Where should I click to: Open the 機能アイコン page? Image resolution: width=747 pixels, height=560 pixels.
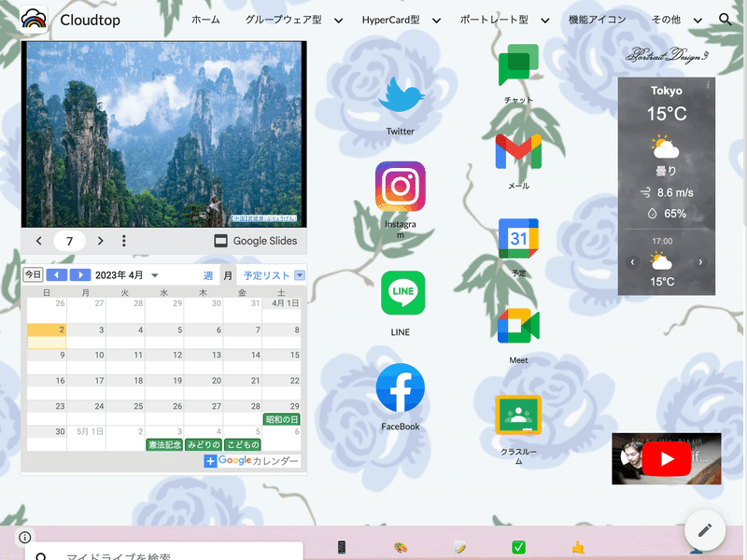point(598,20)
